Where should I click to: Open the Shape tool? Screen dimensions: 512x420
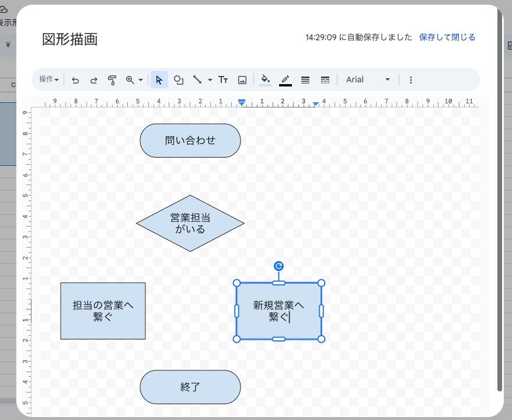tap(179, 79)
